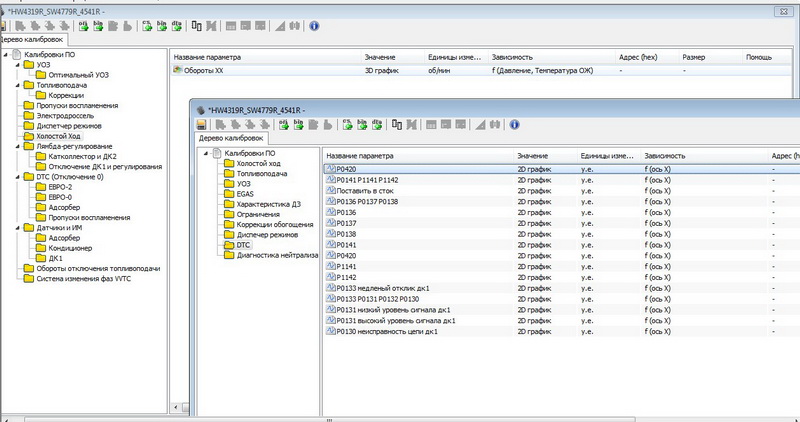Click the info icon in back window toolbar
Viewport: 800px width, 422px height.
315,25
